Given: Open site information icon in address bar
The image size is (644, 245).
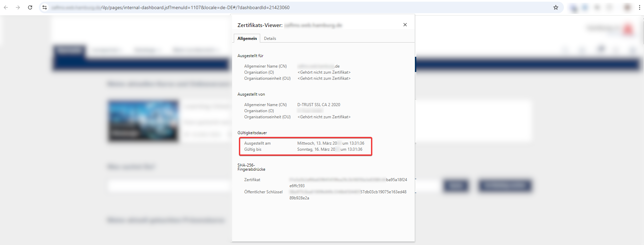Looking at the screenshot, I should tap(45, 7).
